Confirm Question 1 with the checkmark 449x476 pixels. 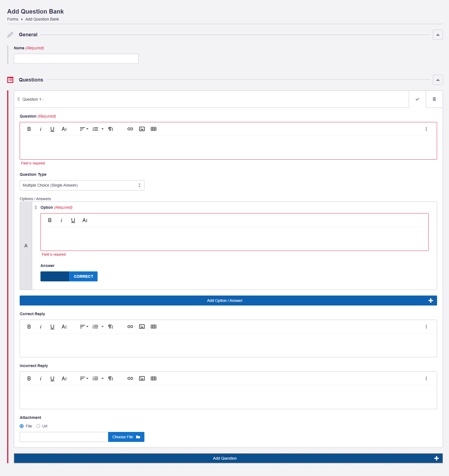point(417,99)
